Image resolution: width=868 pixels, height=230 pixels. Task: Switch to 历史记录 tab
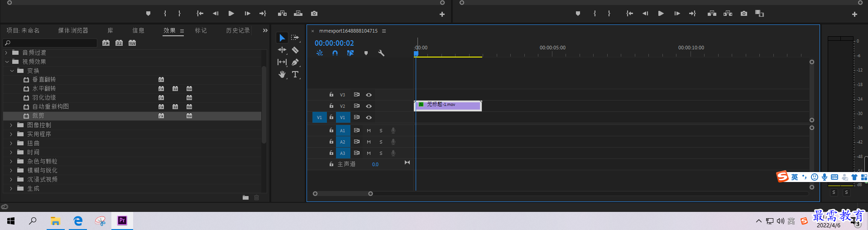coord(238,30)
